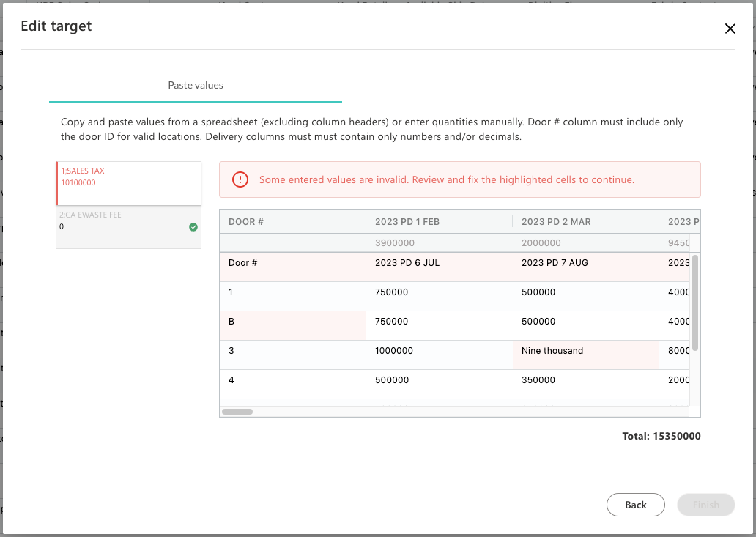The width and height of the screenshot is (756, 537).
Task: Select the 1;SALES TAX item
Action: [x=129, y=183]
